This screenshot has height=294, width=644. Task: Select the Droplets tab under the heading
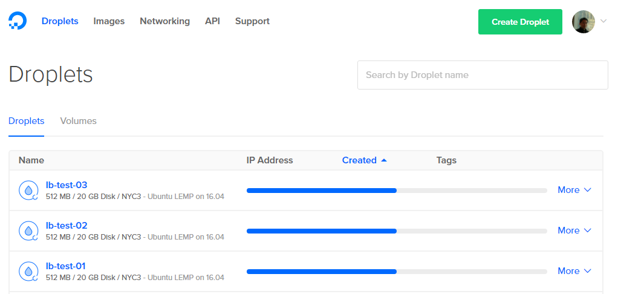[x=26, y=121]
